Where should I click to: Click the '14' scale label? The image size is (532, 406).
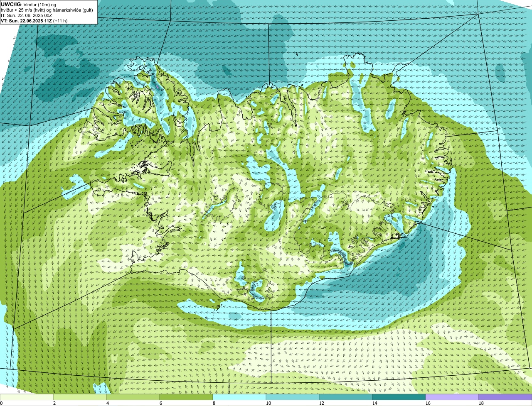pos(375,403)
